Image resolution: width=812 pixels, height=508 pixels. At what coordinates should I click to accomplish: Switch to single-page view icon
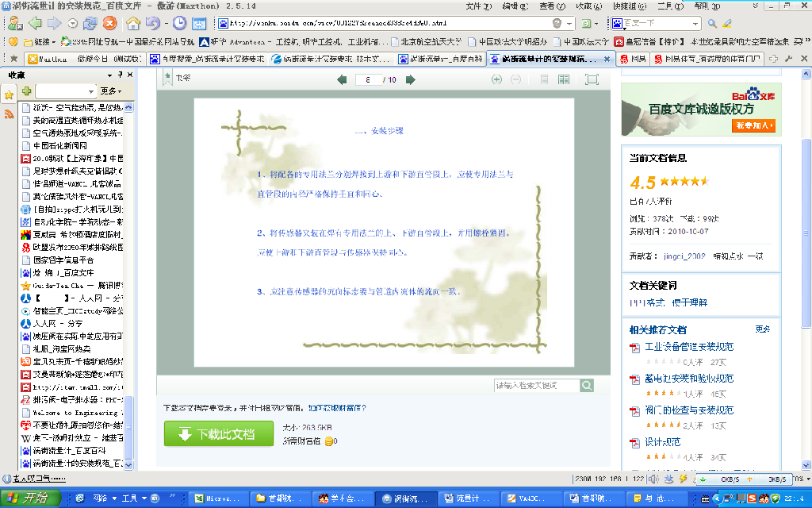(x=544, y=79)
